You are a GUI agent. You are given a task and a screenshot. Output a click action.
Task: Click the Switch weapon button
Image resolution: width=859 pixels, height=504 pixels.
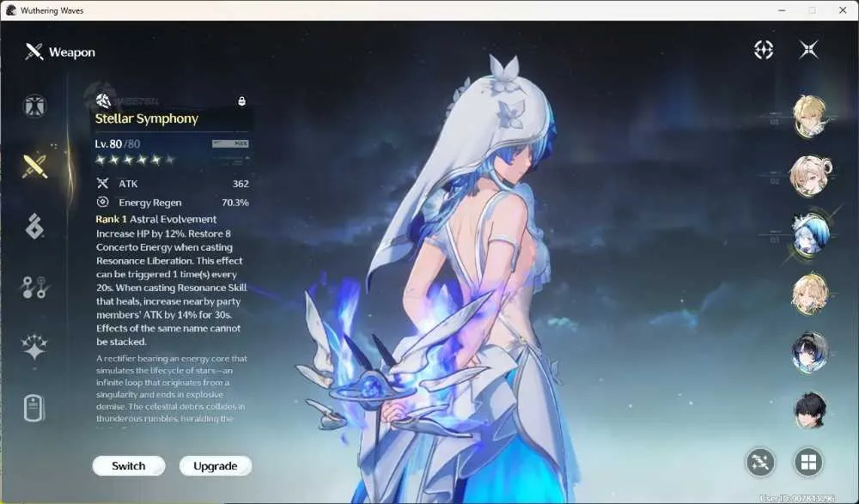click(129, 466)
